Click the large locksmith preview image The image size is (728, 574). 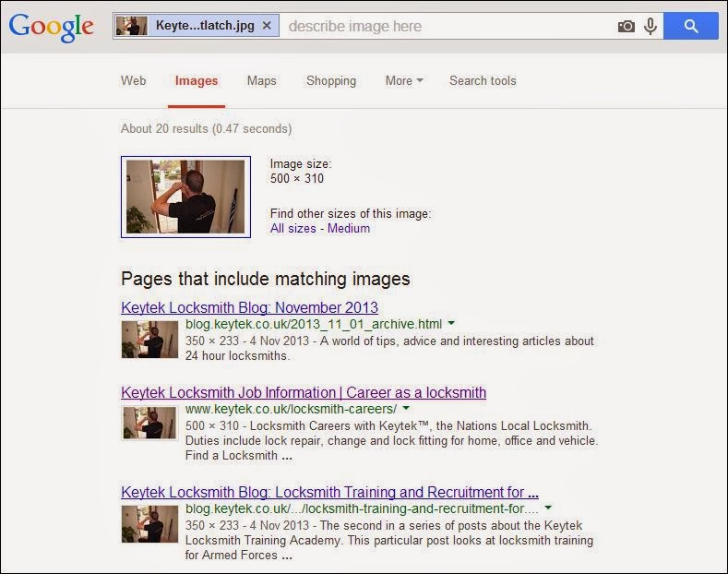tap(185, 197)
